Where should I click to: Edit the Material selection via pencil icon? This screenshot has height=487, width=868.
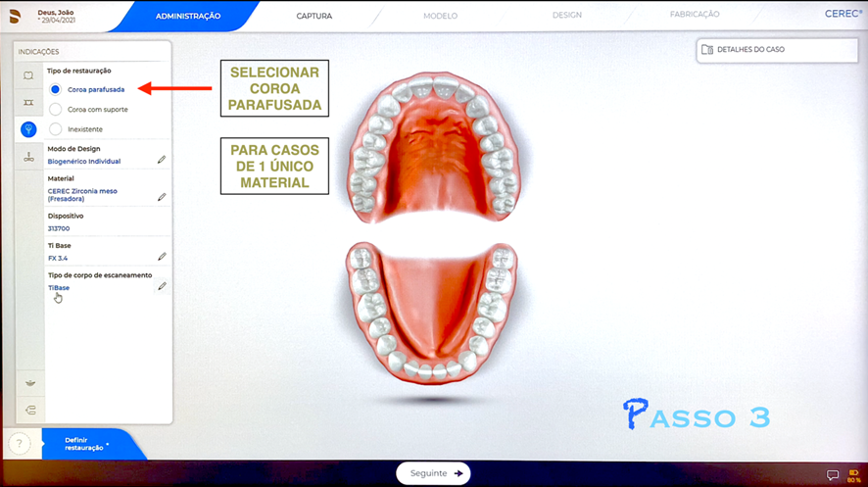(x=162, y=197)
